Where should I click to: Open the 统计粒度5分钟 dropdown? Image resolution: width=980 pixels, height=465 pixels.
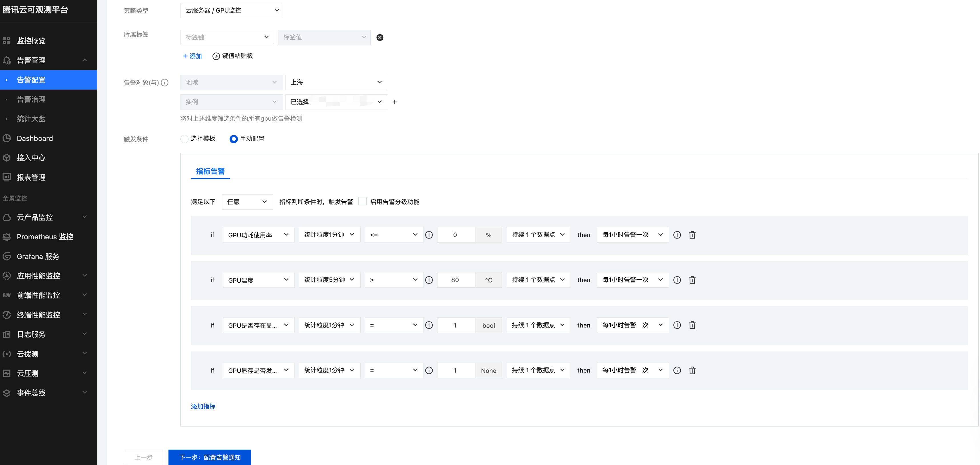point(329,280)
